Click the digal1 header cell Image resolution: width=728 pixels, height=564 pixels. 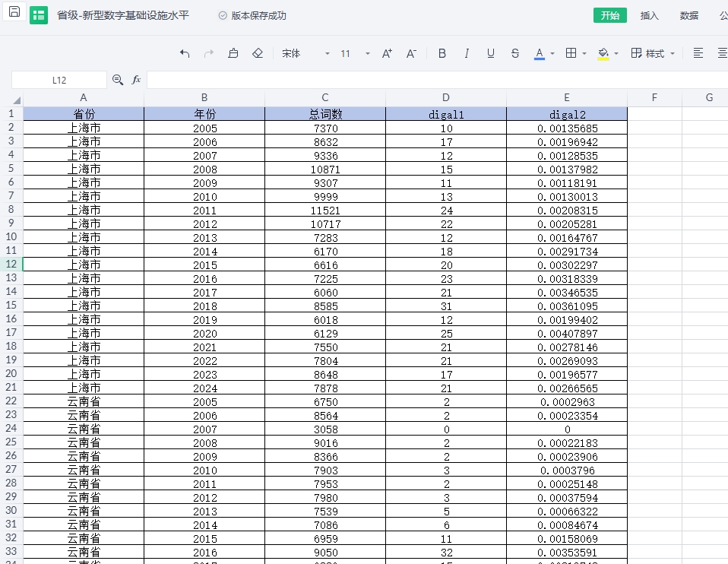pos(446,114)
